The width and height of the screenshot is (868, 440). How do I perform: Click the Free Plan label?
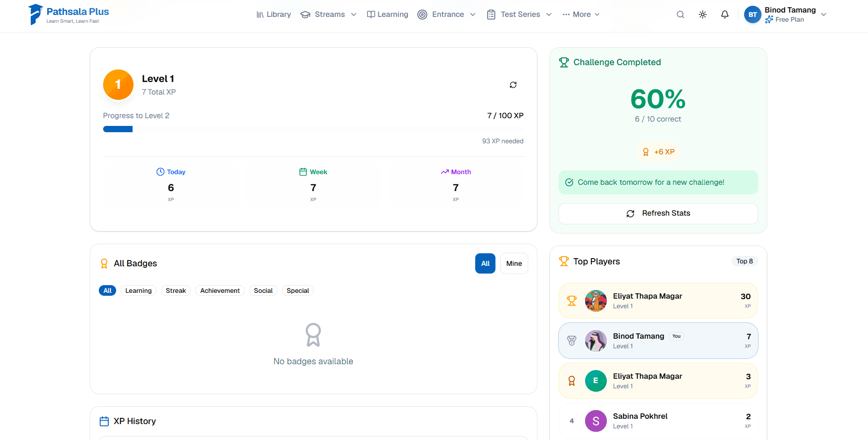[x=789, y=20]
